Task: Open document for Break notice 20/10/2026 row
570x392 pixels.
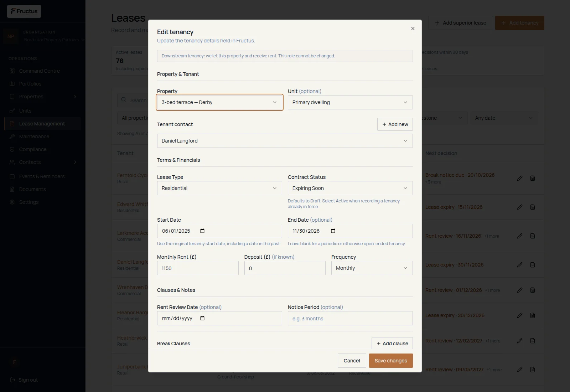Action: [x=533, y=178]
